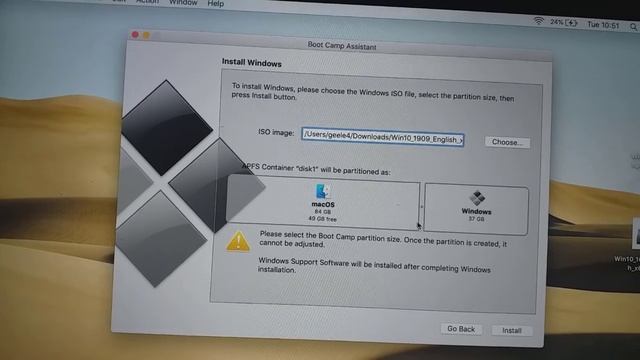Click the Go Back button
This screenshot has width=640, height=360.
(x=461, y=329)
